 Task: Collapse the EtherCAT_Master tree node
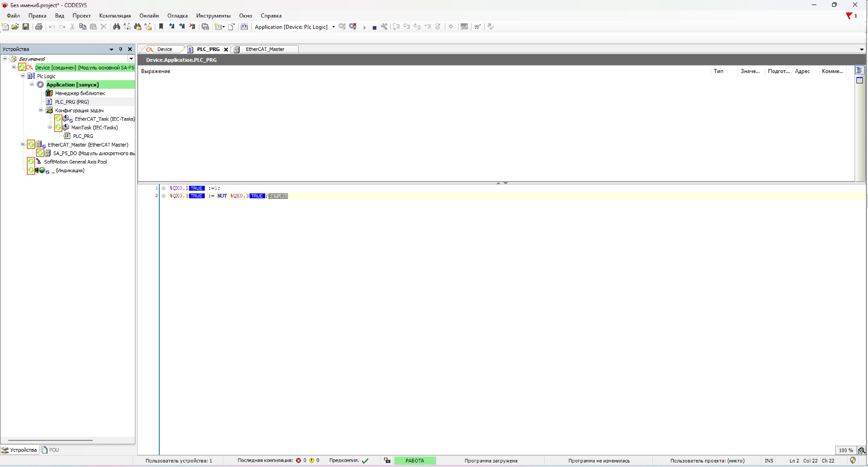[x=23, y=144]
